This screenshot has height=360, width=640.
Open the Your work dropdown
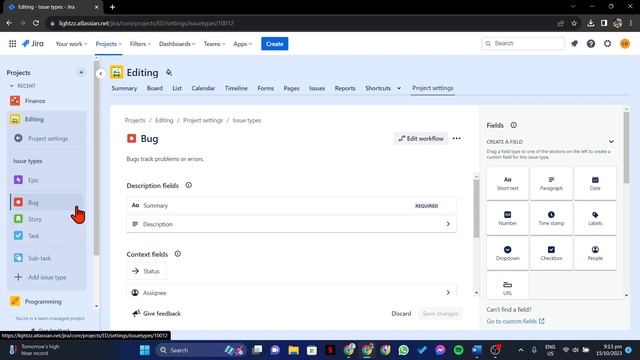[71, 44]
